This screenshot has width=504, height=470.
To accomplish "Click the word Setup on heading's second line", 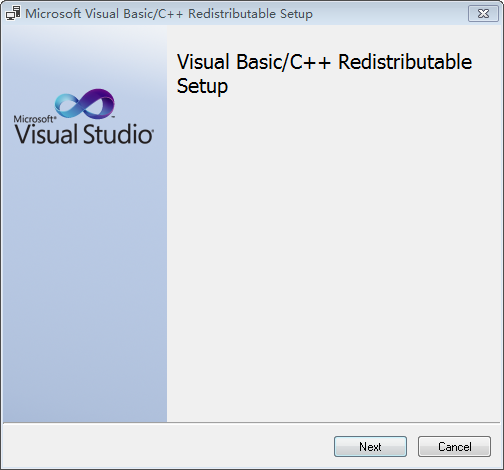I will (x=202, y=87).
